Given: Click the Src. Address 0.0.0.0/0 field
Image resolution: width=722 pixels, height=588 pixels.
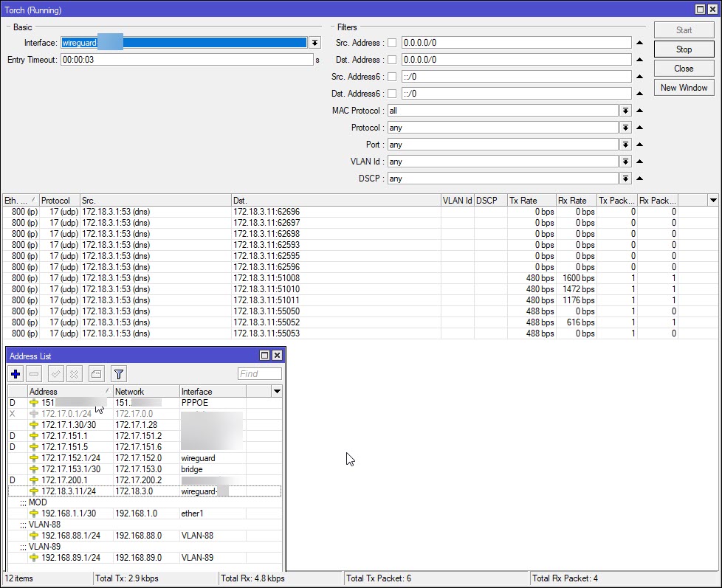Looking at the screenshot, I should 516,43.
